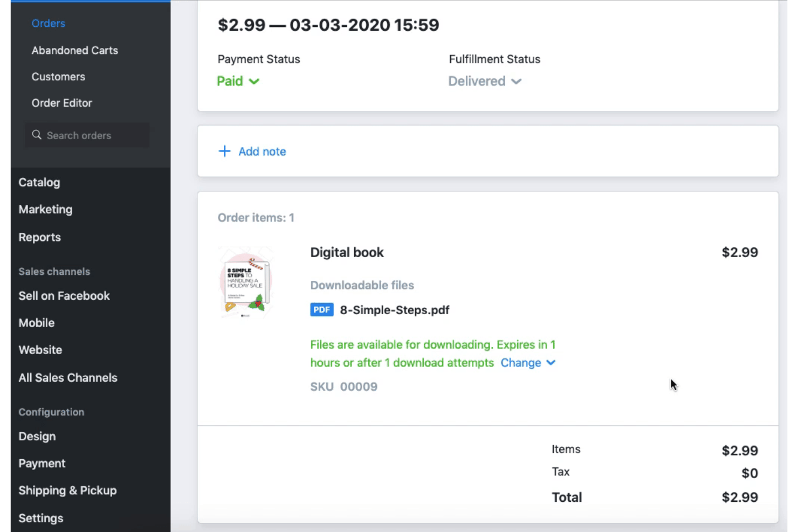Click the Digital book product title
This screenshot has width=798, height=532.
pos(347,252)
